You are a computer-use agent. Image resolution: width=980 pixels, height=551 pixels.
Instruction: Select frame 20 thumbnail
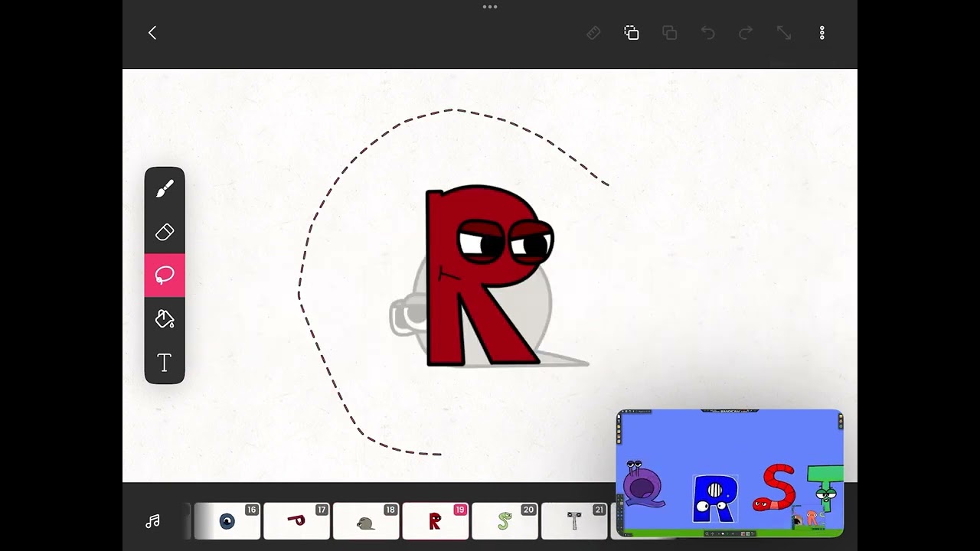(505, 521)
